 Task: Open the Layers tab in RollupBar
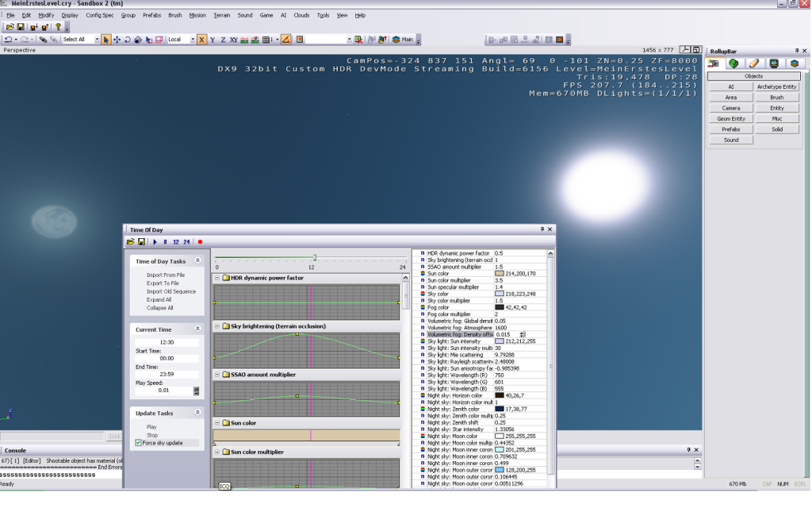pos(794,63)
